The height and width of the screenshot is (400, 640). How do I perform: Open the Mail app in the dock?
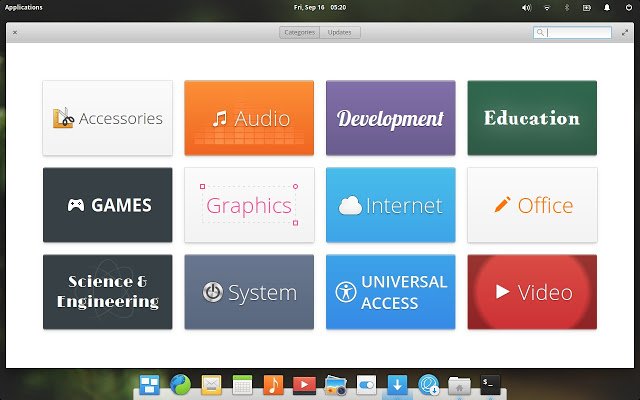(211, 384)
